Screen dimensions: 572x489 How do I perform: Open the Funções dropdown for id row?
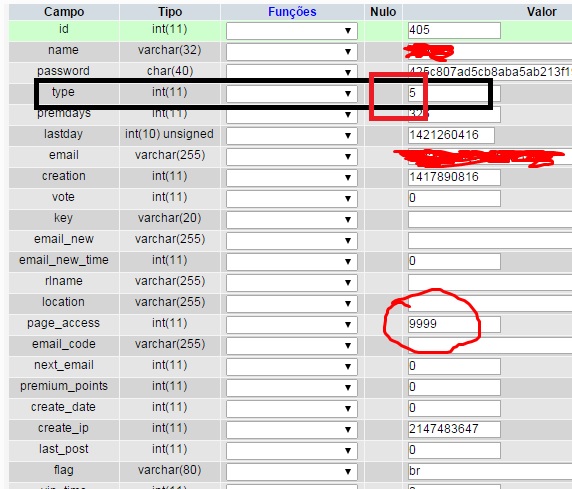291,31
